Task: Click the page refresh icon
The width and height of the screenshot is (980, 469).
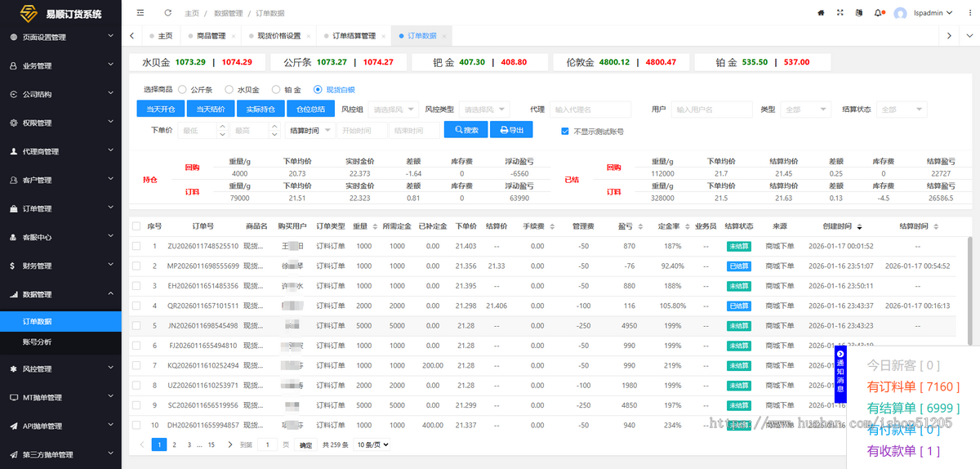Action: [x=168, y=13]
